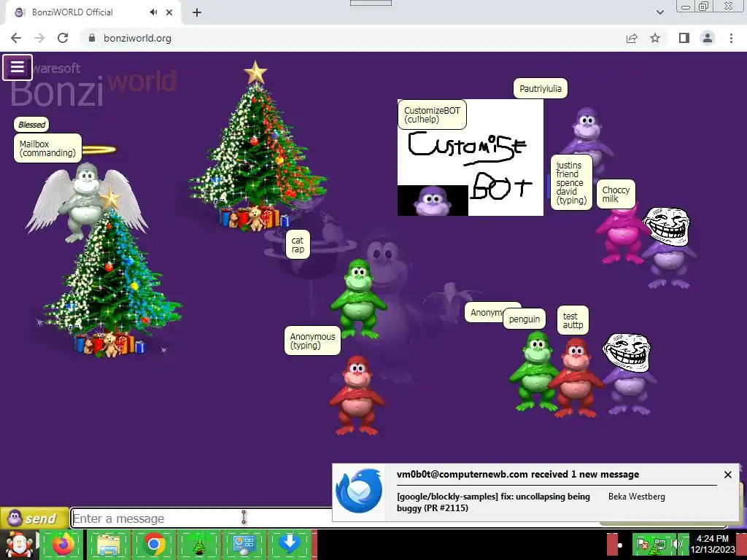This screenshot has width=747, height=560.
Task: Click the Mailbox (commanding) name tag
Action: click(47, 148)
